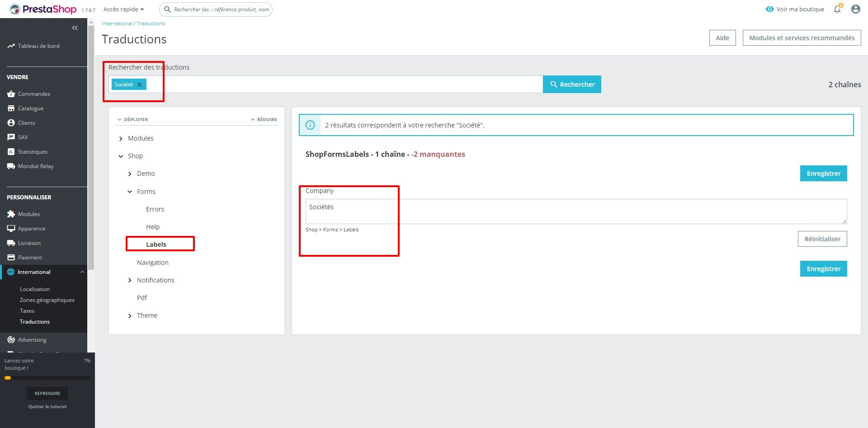Click the Clients person icon
The height and width of the screenshot is (428, 868).
11,123
